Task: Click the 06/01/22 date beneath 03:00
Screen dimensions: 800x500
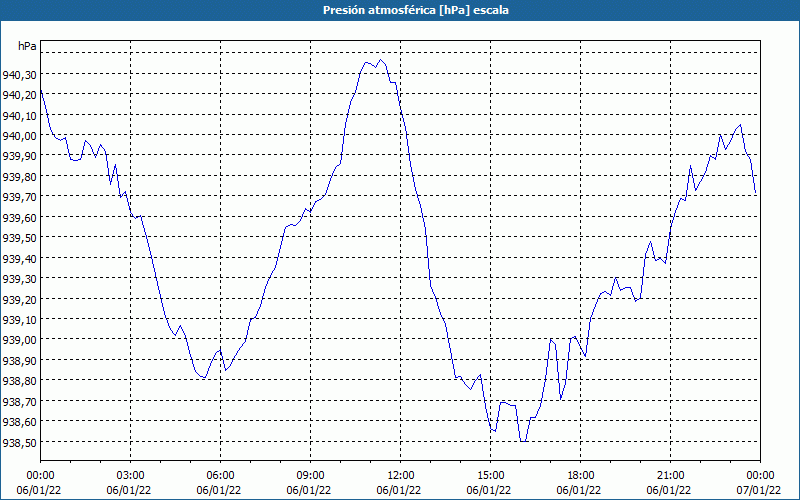Action: click(129, 490)
